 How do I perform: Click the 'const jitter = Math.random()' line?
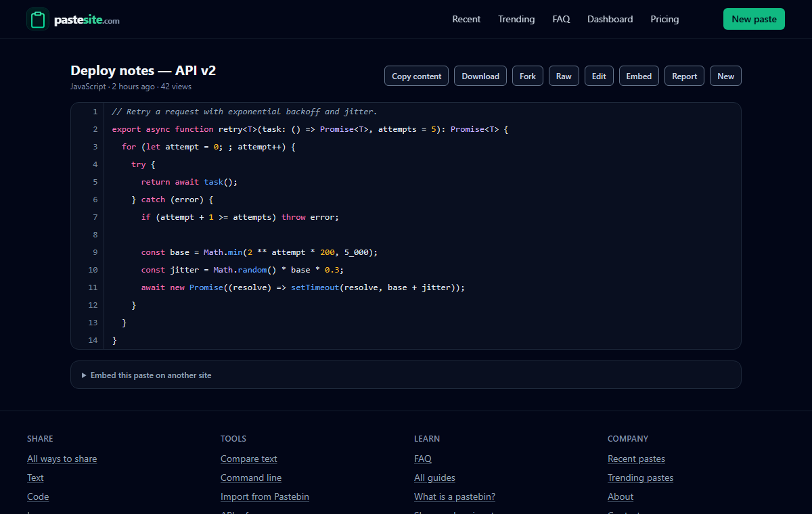(x=242, y=270)
